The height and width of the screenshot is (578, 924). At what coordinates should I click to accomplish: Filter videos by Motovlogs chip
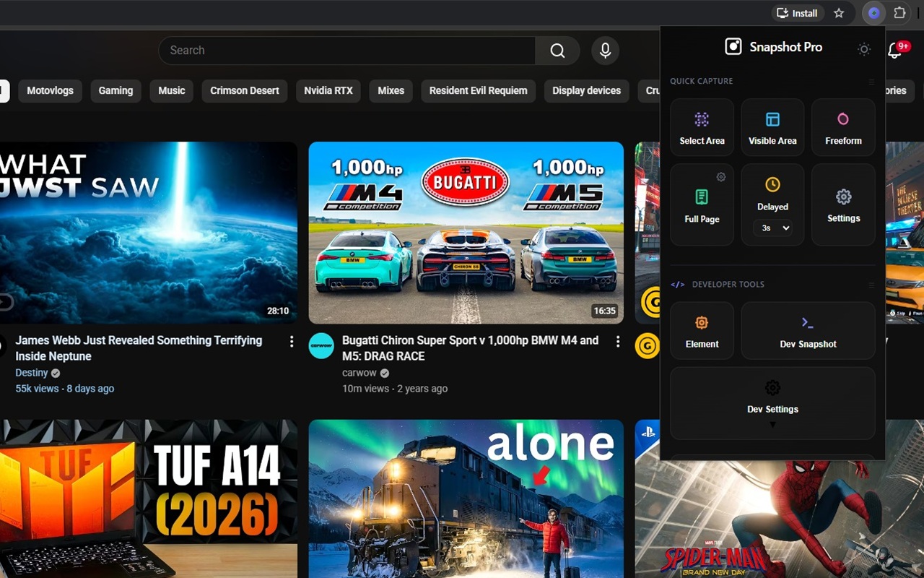point(51,91)
